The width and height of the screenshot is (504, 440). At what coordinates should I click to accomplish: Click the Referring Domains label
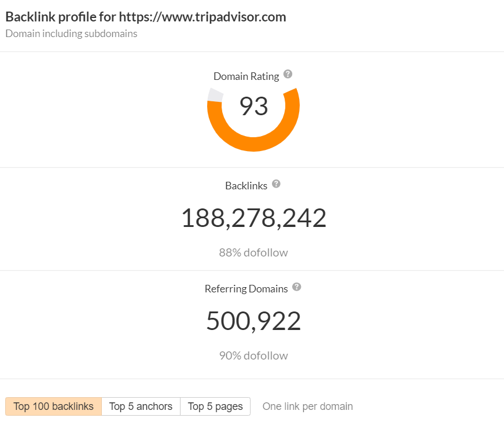click(x=247, y=289)
